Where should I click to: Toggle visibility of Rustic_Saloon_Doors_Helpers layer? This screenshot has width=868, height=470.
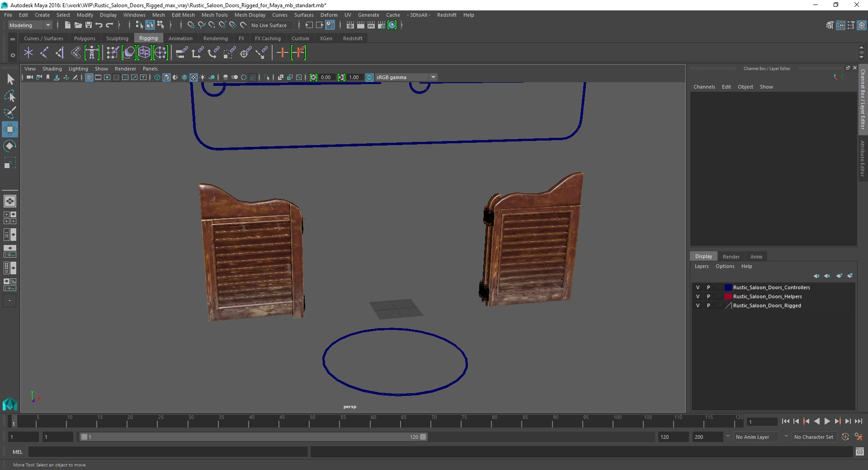coord(698,296)
